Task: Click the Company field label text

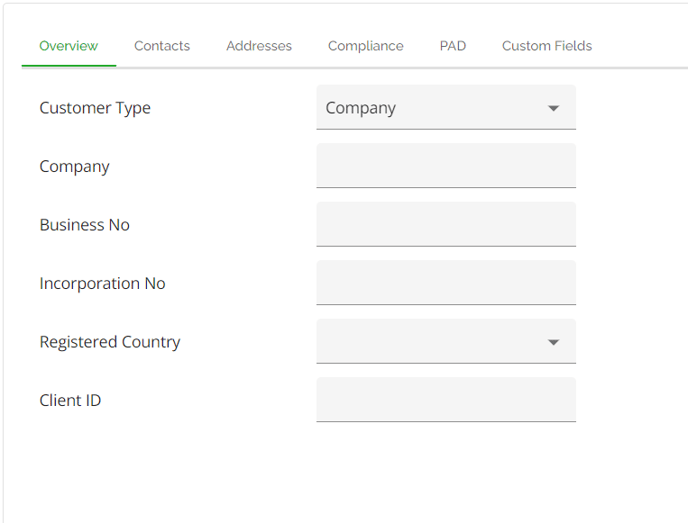Action: (74, 167)
